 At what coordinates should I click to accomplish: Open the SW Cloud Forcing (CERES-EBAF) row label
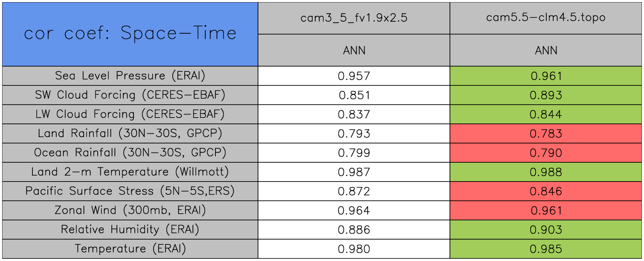(130, 95)
